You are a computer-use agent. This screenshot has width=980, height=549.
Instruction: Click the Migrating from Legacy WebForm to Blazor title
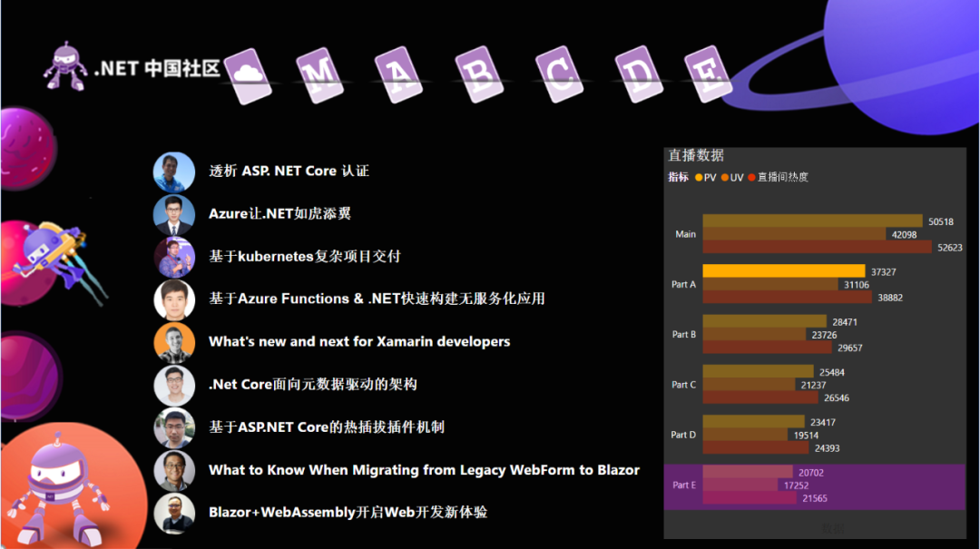[x=424, y=469]
